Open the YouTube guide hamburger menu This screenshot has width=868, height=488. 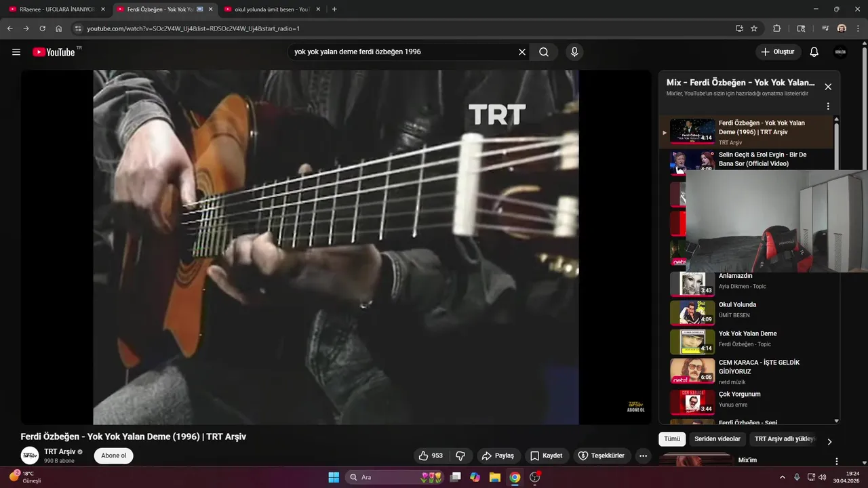point(16,52)
